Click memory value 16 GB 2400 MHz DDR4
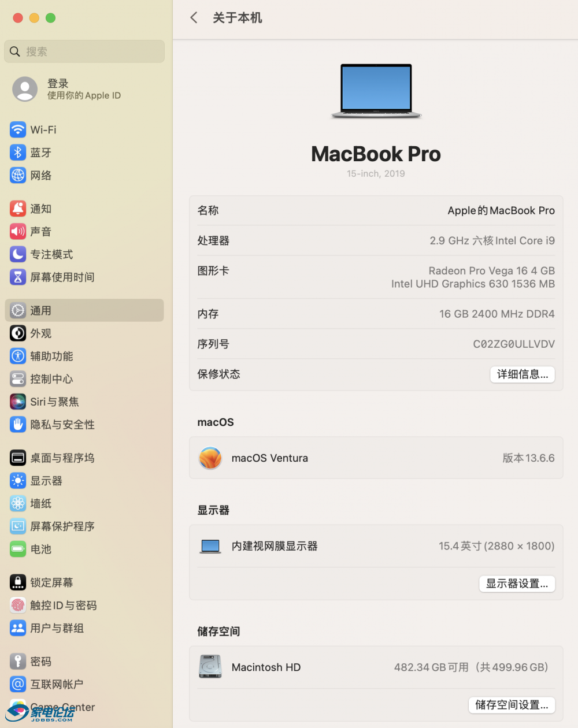The image size is (578, 728). pyautogui.click(x=497, y=314)
